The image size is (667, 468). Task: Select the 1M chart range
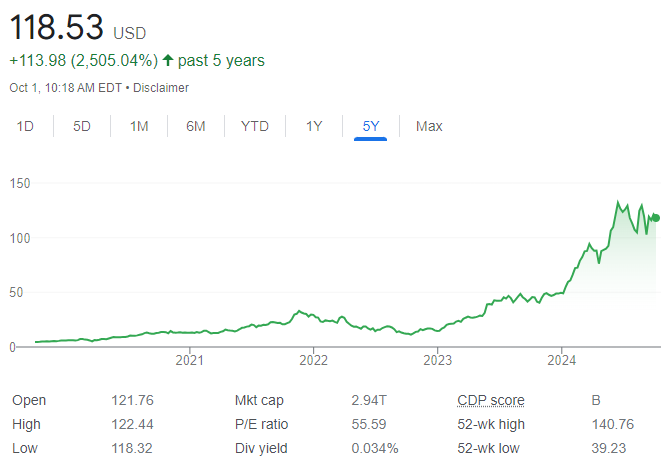(139, 126)
